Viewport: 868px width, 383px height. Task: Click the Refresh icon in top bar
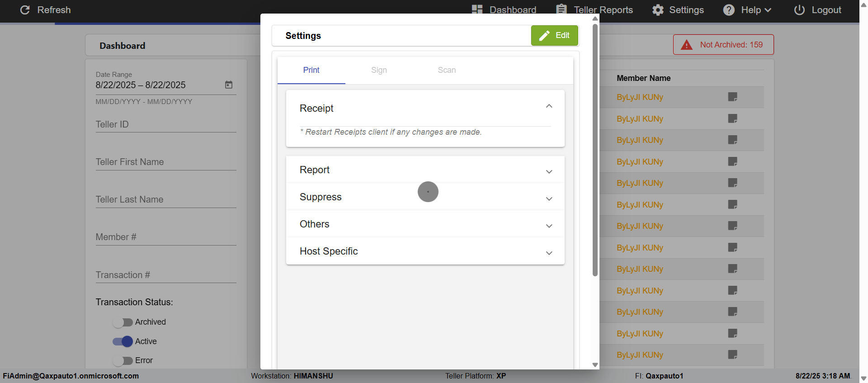25,10
